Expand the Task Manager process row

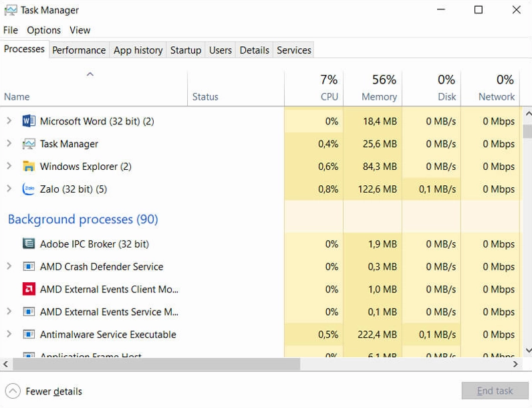coord(9,144)
